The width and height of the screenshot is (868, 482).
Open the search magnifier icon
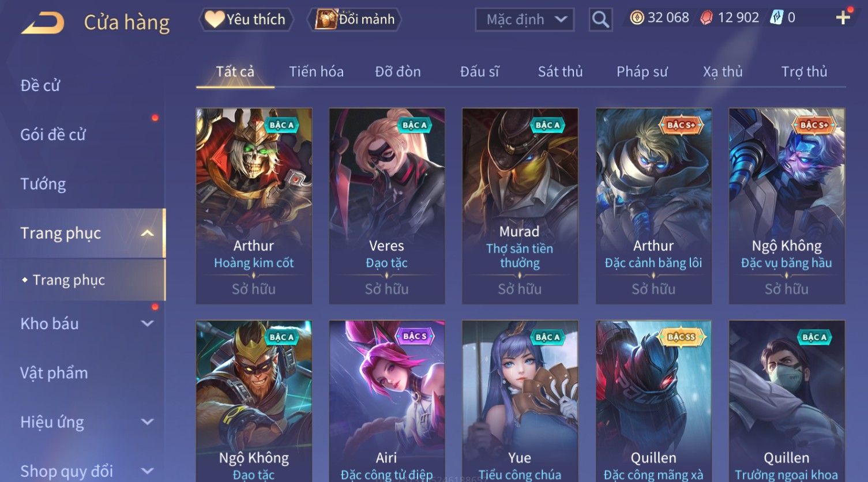coord(600,20)
